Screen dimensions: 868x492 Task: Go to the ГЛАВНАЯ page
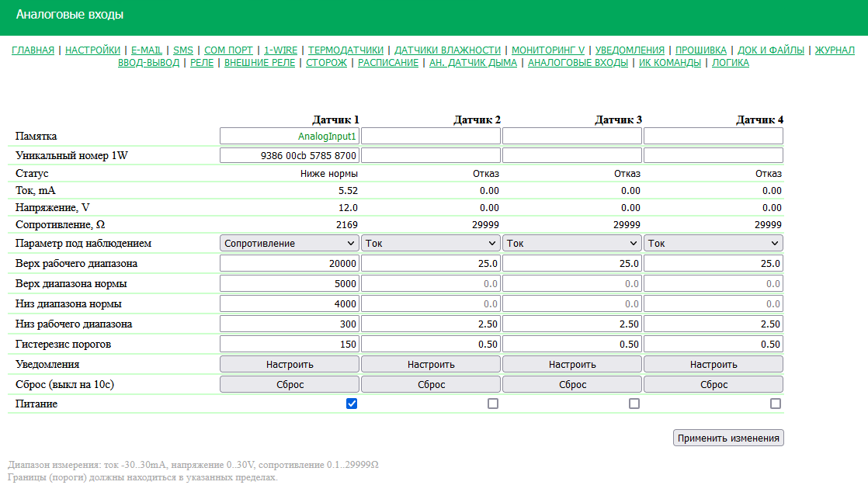33,50
